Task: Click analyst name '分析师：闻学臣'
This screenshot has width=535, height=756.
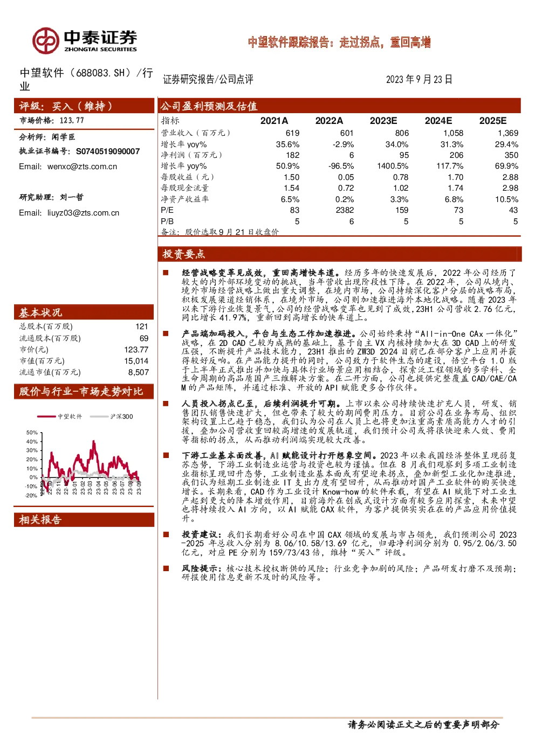Action: click(47, 137)
